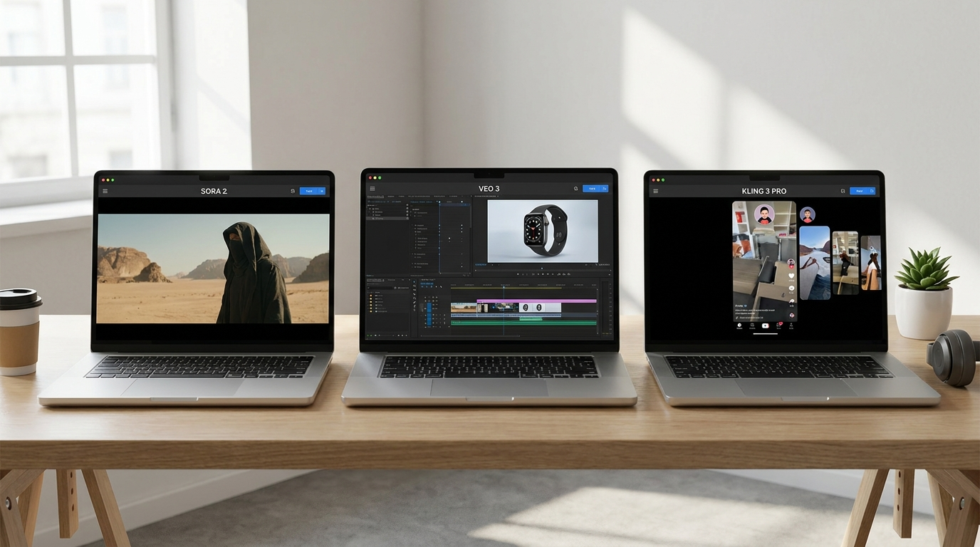Open the hamburger menu in KLING 3 PRO window
The image size is (980, 547).
point(656,191)
